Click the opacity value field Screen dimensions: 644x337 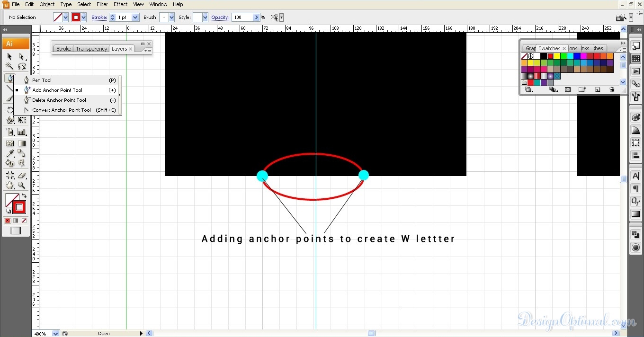pos(242,18)
